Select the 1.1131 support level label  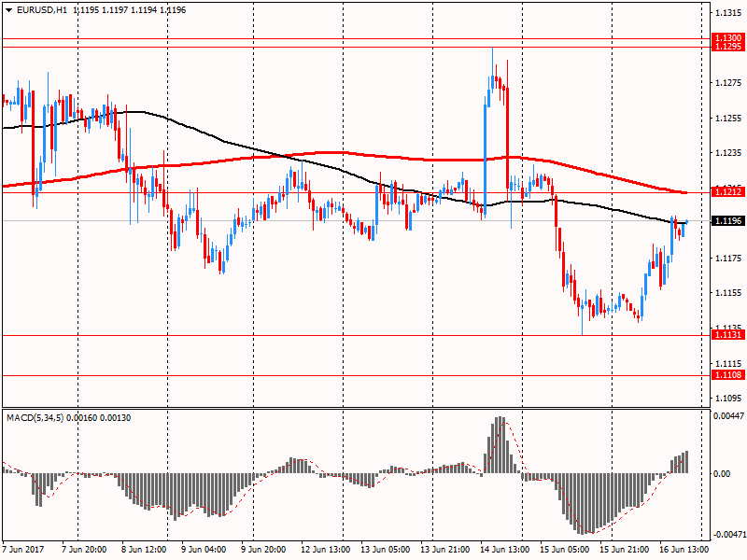tap(728, 335)
